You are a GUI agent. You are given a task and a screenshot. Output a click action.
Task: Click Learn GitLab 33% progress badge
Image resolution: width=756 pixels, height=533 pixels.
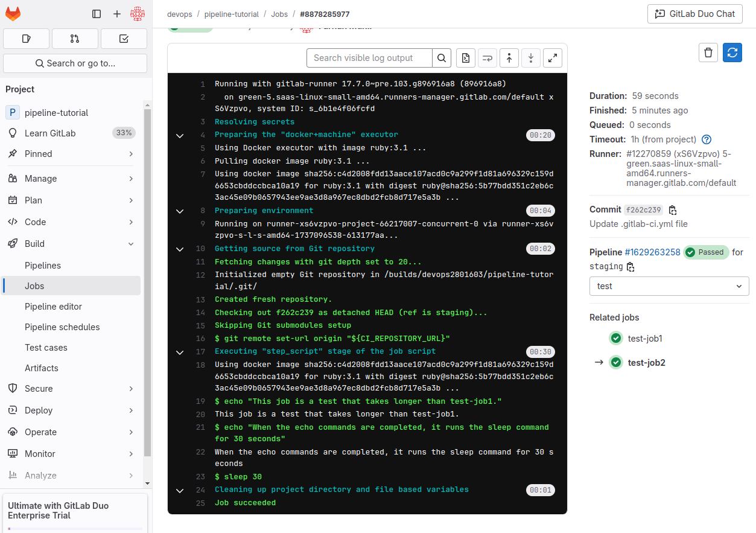pyautogui.click(x=124, y=133)
